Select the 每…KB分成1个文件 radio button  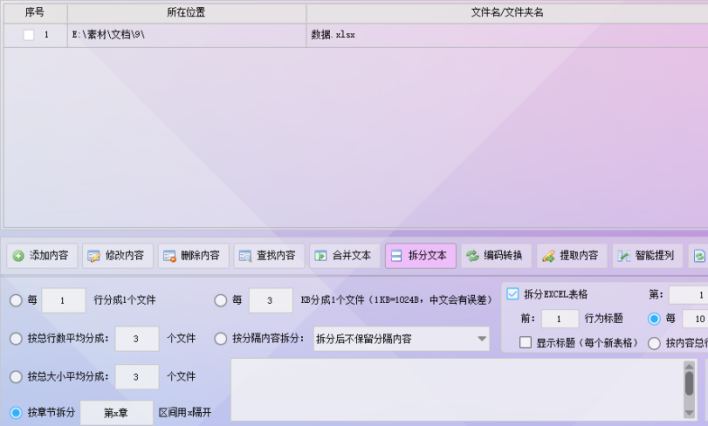(220, 300)
